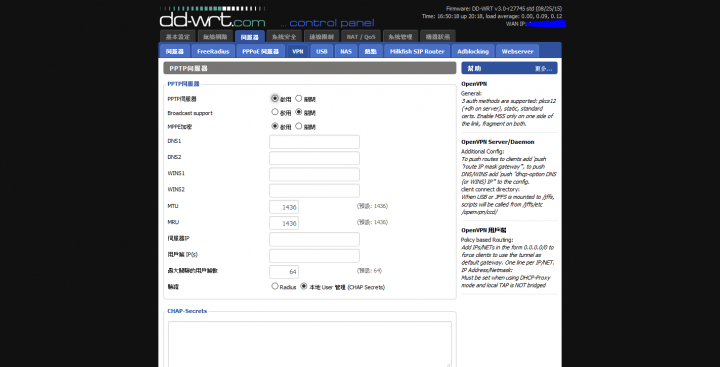Select Radius authentication radio option

(x=275, y=286)
